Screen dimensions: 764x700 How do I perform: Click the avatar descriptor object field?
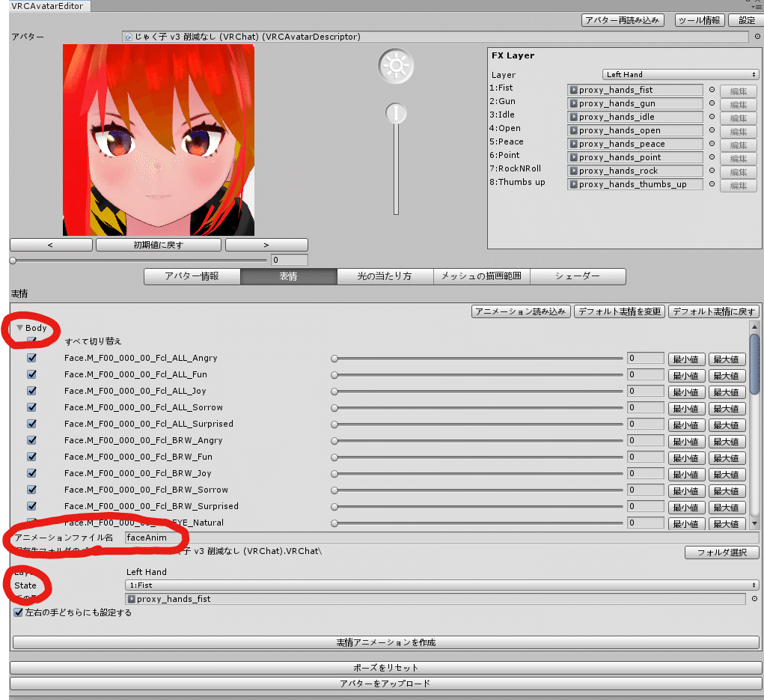coord(436,37)
